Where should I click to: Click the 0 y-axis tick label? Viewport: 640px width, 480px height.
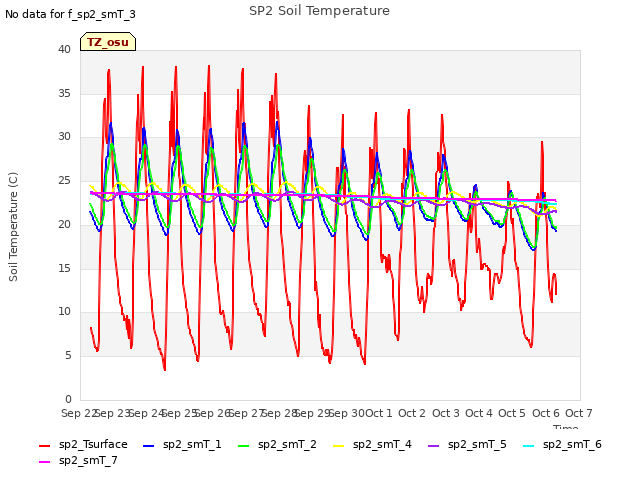[68, 399]
